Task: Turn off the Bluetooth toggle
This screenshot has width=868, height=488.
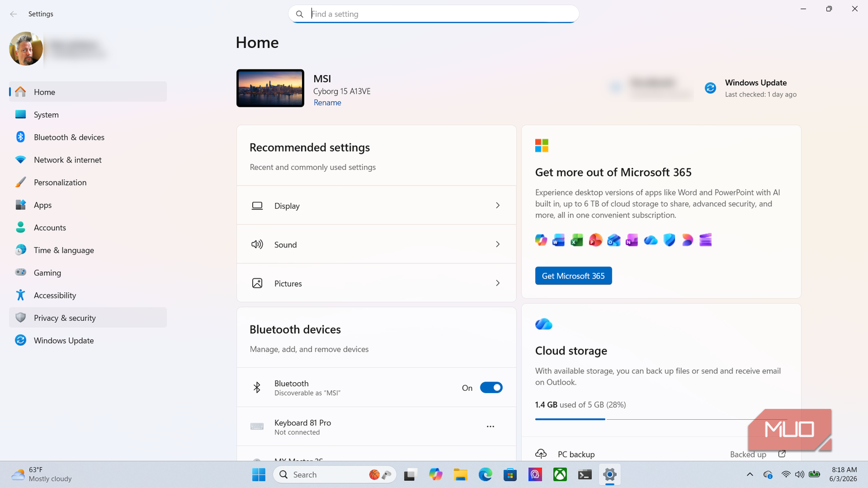Action: [491, 387]
